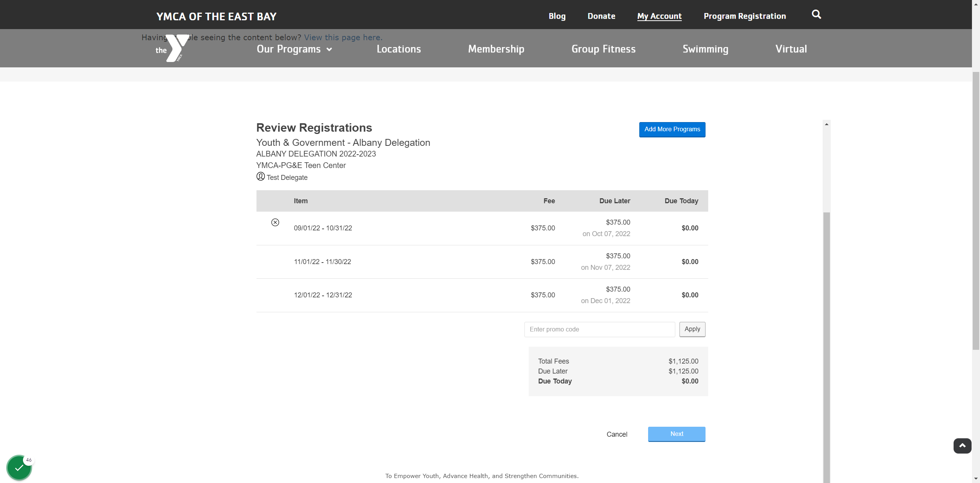The height and width of the screenshot is (483, 980).
Task: Go to My Account
Action: tap(659, 16)
